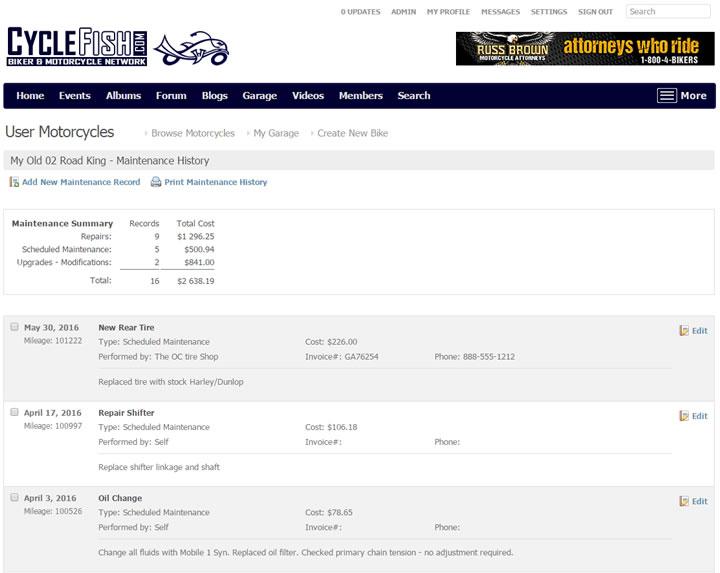Open the Videos menu item
This screenshot has width=720, height=573.
point(308,96)
